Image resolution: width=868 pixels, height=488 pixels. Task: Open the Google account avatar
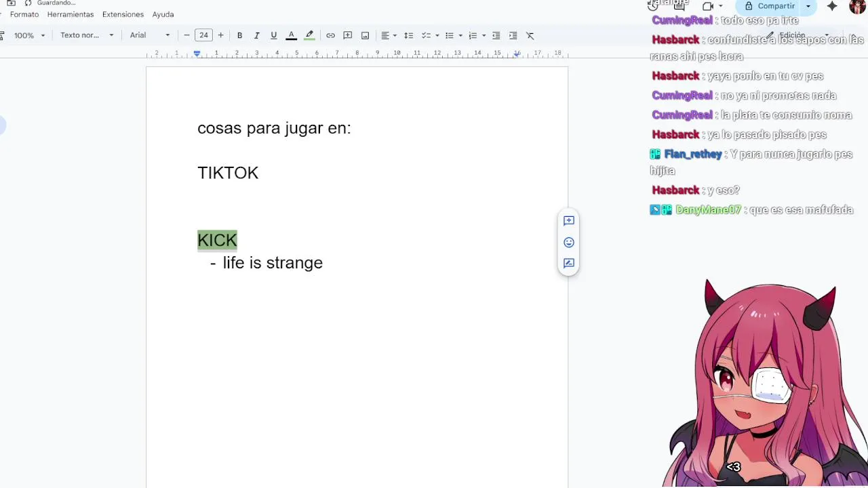point(857,6)
